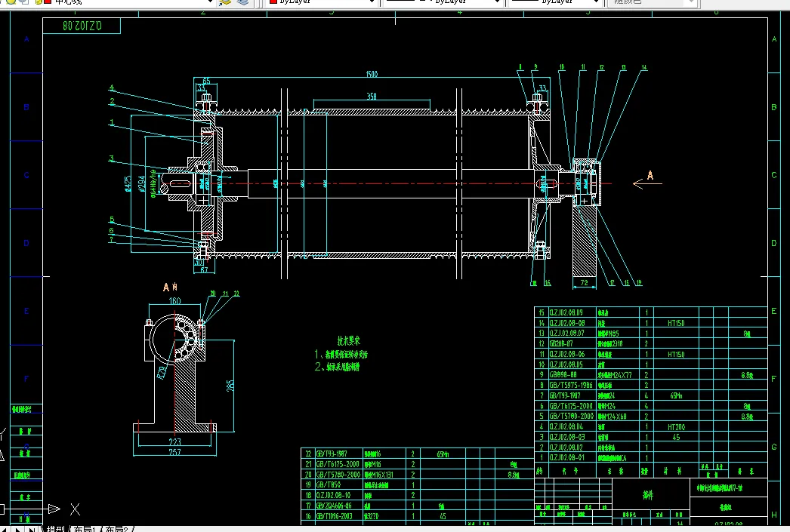Select the ø425 diameter dimension
The image size is (790, 532).
click(128, 183)
